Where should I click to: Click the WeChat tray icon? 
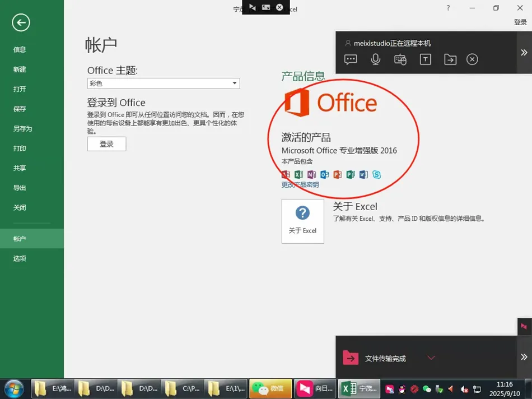(427, 389)
